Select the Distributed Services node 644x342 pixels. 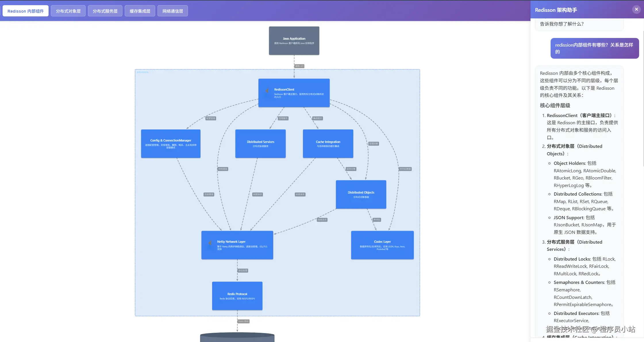(260, 144)
